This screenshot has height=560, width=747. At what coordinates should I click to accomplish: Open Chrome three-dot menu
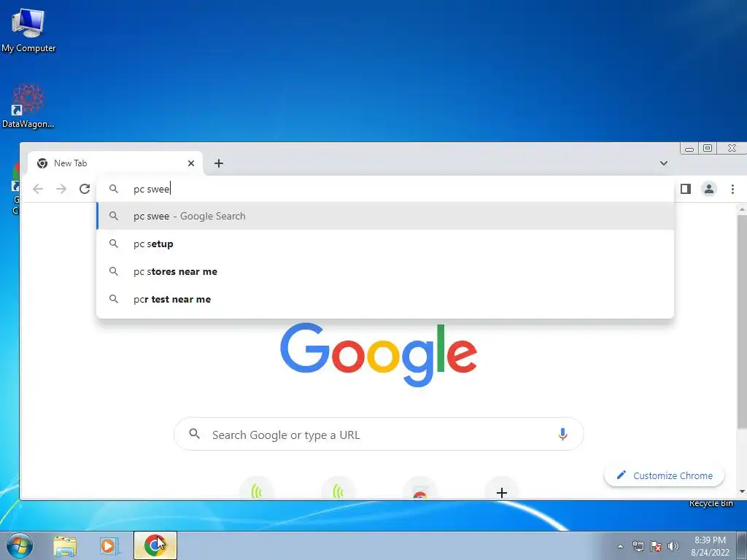732,189
